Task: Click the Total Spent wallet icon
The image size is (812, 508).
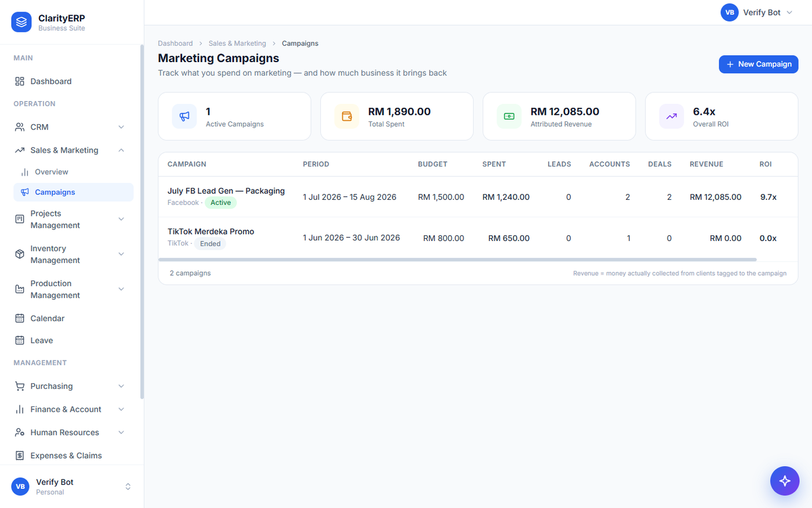Action: click(347, 116)
